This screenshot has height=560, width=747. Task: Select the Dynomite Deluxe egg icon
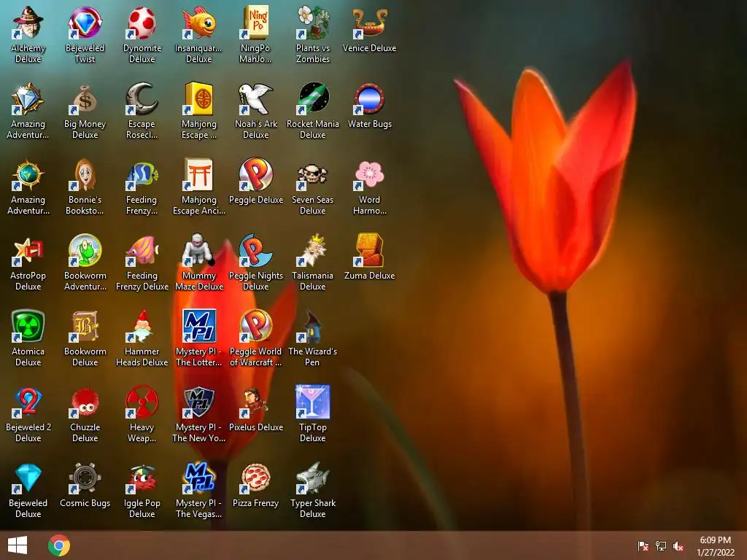click(x=142, y=23)
